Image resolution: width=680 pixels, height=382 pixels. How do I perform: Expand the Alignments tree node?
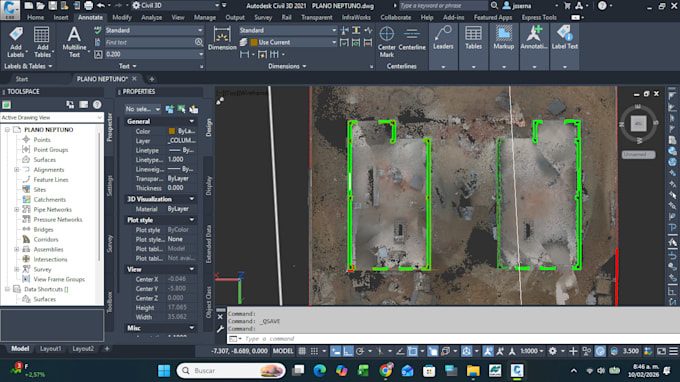click(16, 170)
